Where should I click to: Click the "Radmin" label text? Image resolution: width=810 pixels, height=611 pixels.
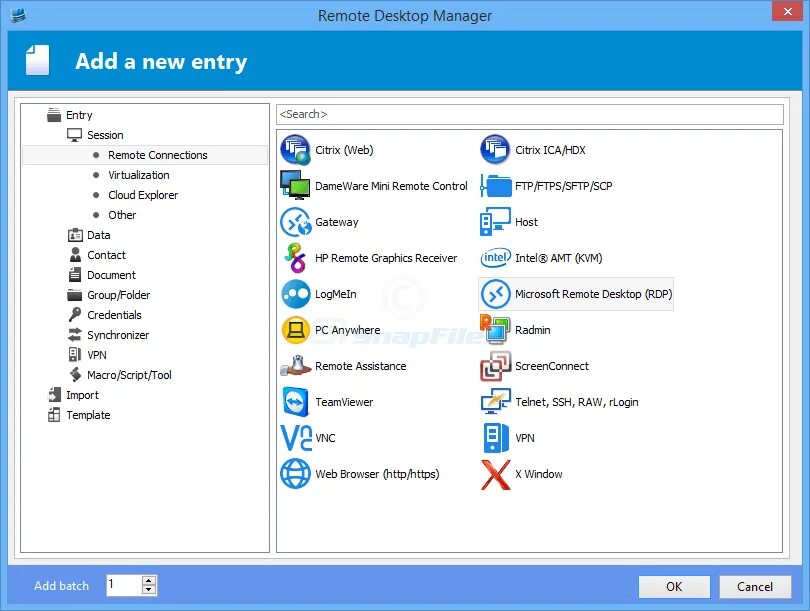pos(533,330)
